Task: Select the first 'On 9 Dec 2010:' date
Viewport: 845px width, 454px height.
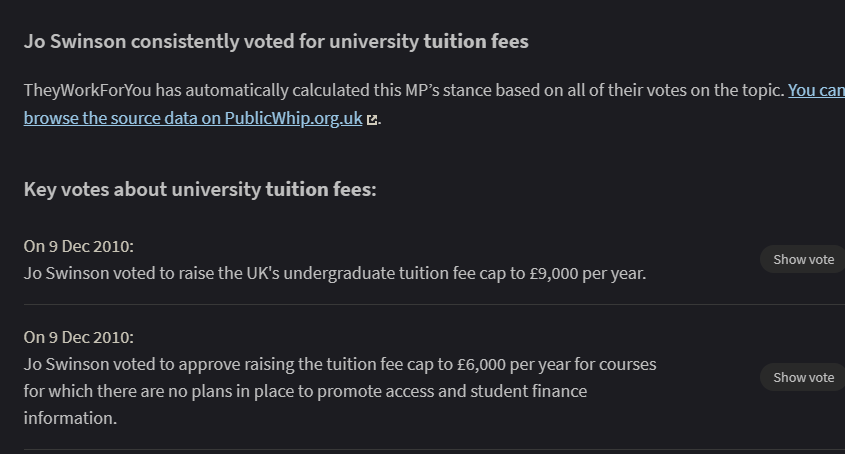Action: coord(79,246)
